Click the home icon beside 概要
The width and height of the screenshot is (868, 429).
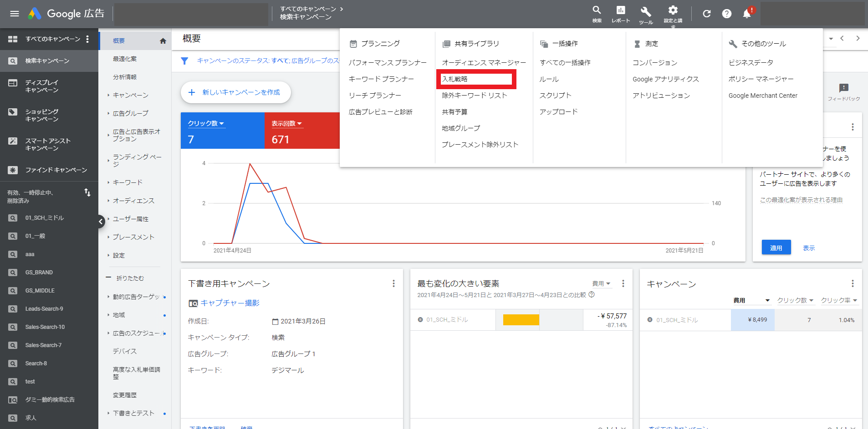163,41
